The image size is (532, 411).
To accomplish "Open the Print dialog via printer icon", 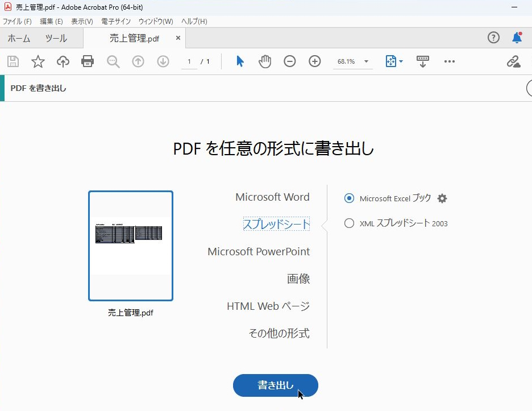I will click(88, 61).
